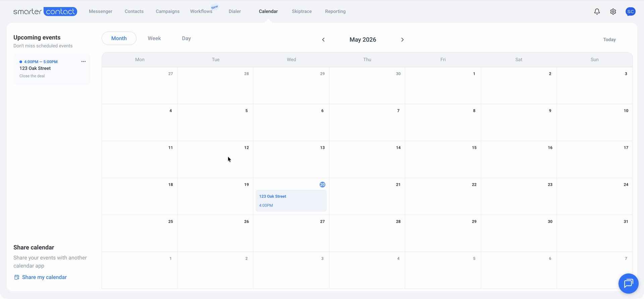Go to next month arrow
Viewport: 644px width, 299px height.
402,40
